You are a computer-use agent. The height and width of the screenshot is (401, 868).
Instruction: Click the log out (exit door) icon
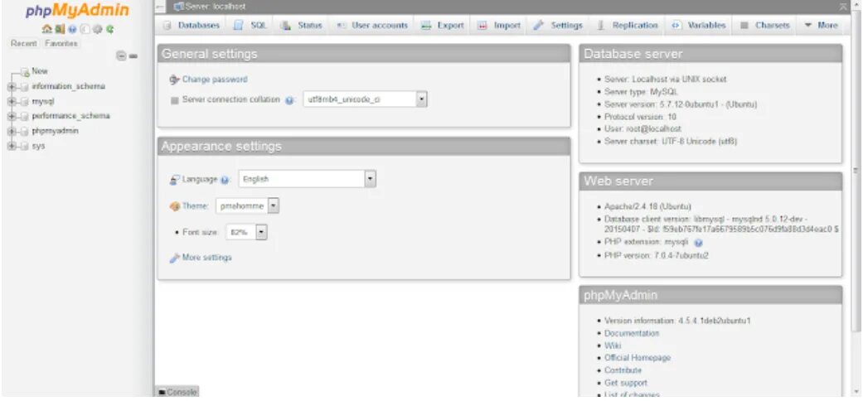[x=60, y=29]
